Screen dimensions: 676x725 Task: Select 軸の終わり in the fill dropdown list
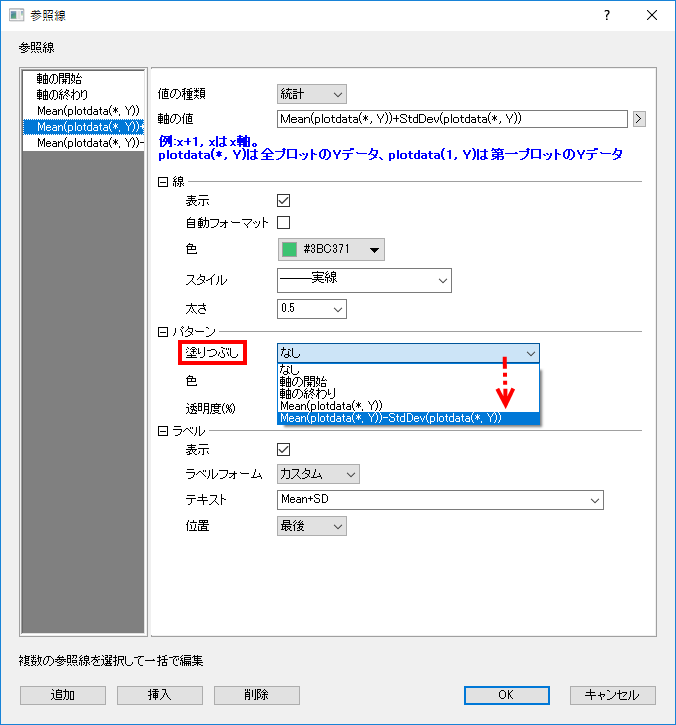408,393
